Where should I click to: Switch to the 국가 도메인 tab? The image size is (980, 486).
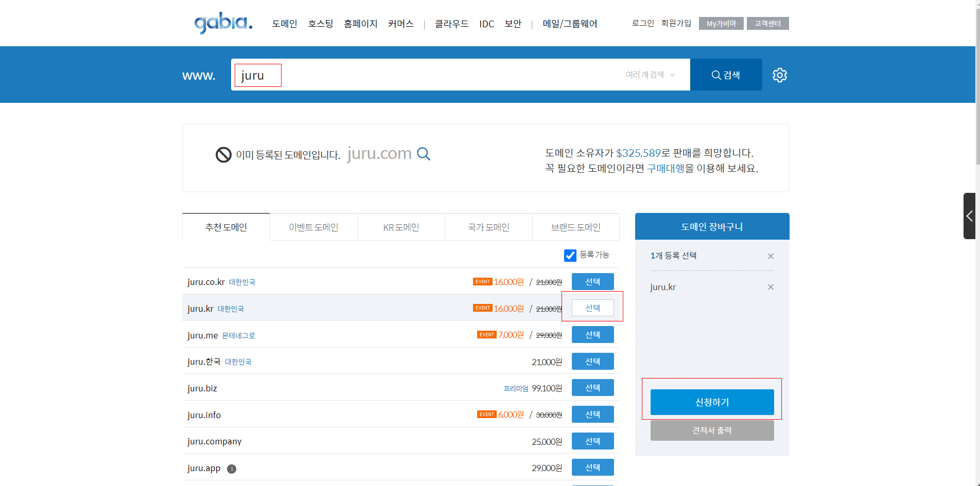tap(488, 227)
